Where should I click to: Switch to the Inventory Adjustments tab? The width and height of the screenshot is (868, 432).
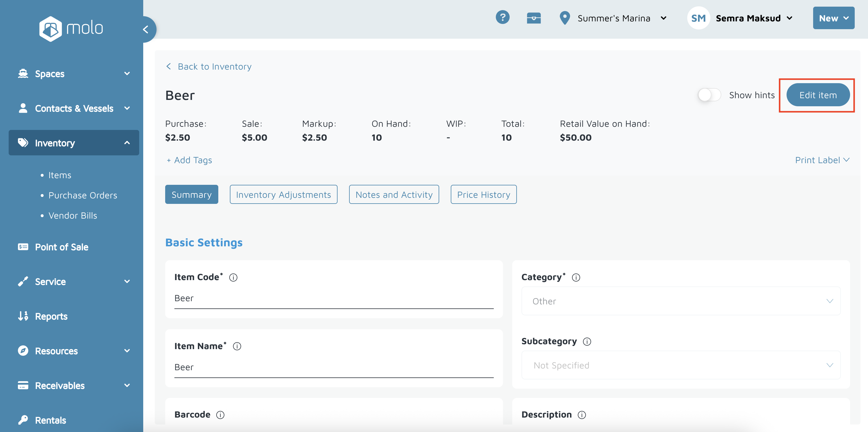pyautogui.click(x=283, y=194)
